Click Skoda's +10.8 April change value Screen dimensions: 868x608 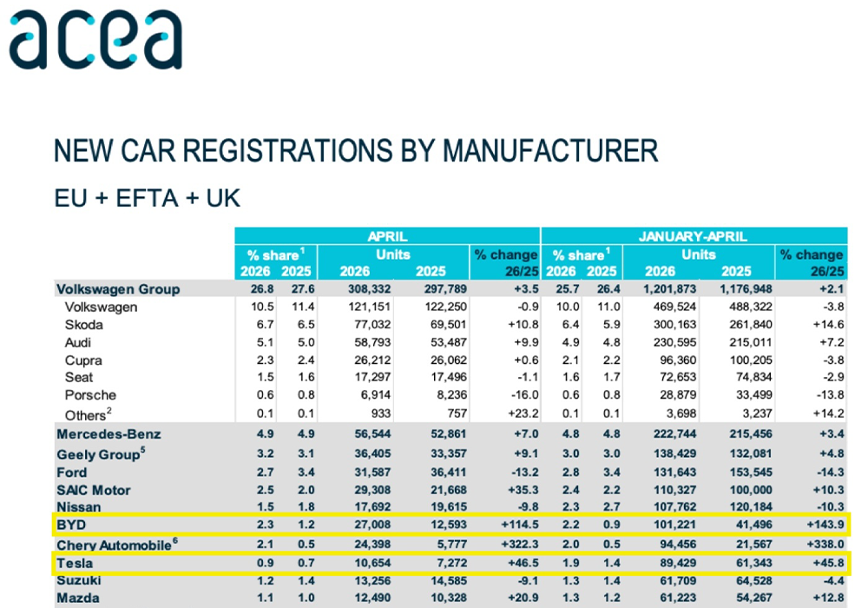[x=523, y=325]
